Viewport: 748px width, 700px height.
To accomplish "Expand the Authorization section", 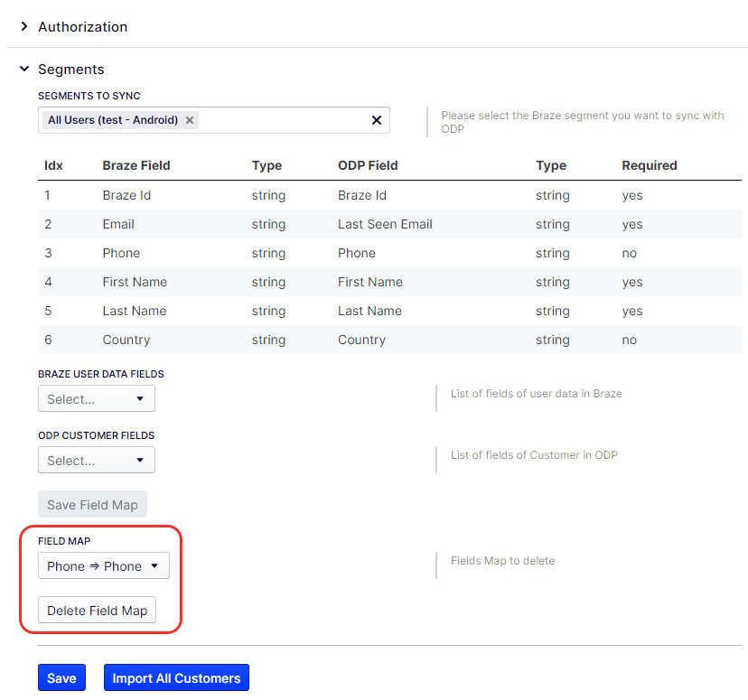I will (x=82, y=26).
